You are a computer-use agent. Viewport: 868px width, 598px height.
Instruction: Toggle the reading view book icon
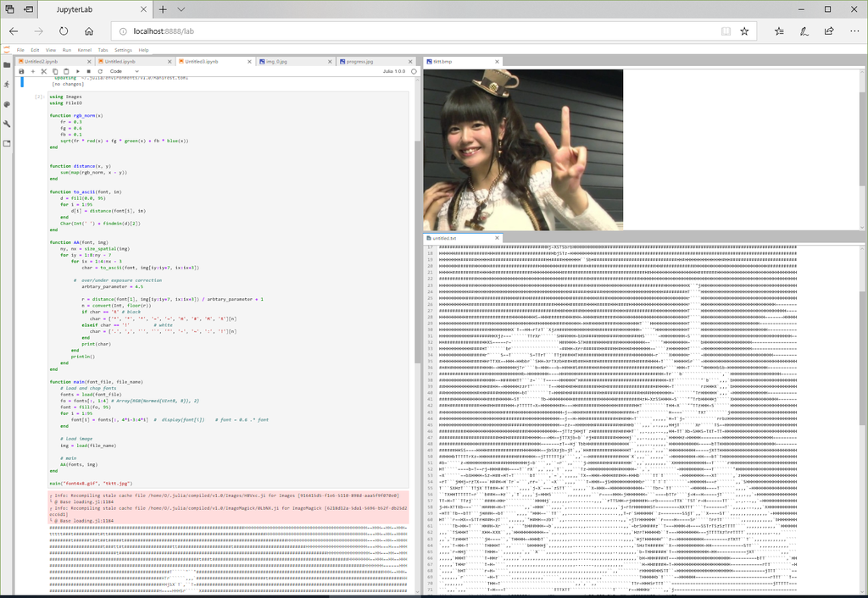pyautogui.click(x=726, y=31)
